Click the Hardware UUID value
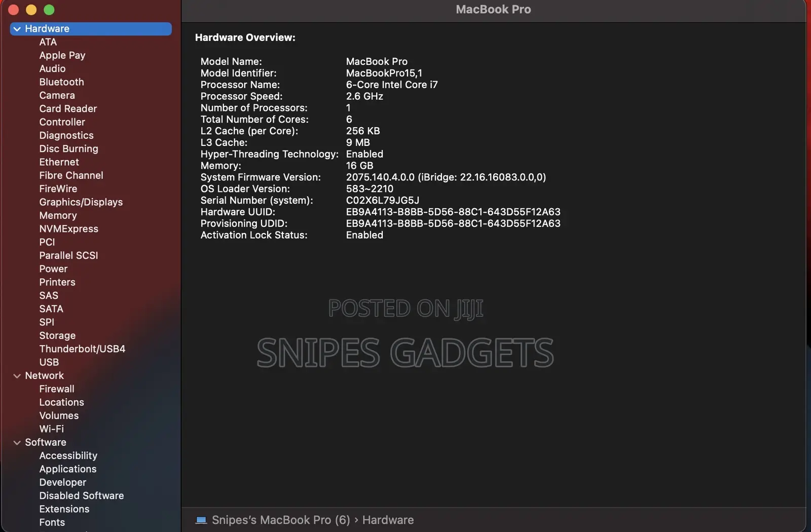The image size is (811, 532). 453,212
